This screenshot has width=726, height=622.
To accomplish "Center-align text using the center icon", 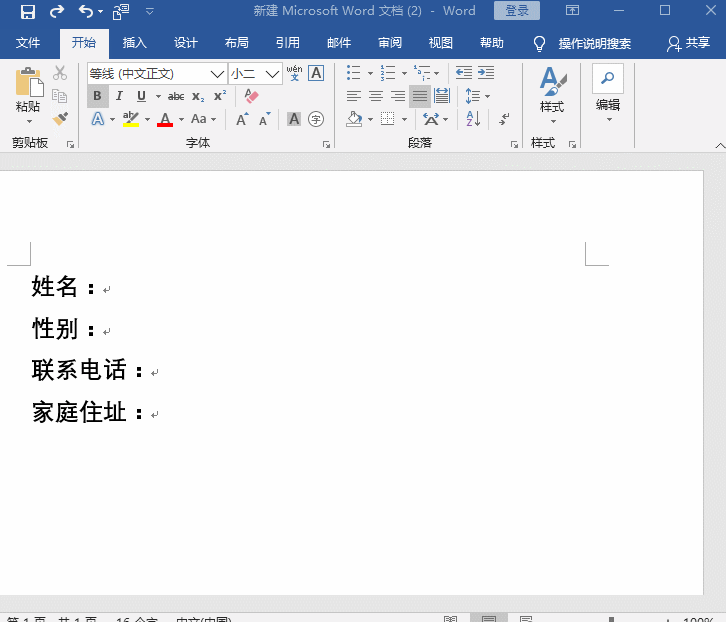I will (376, 96).
